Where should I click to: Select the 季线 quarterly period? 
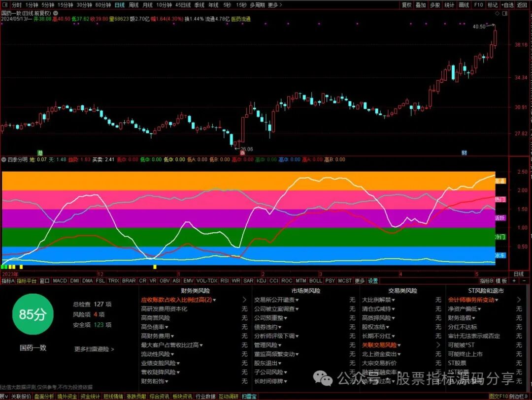click(x=199, y=5)
